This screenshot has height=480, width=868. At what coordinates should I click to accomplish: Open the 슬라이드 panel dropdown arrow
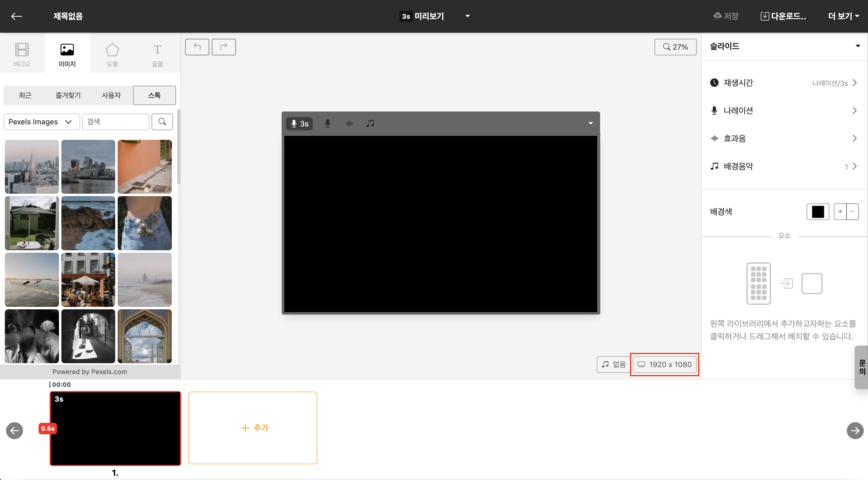click(x=857, y=46)
